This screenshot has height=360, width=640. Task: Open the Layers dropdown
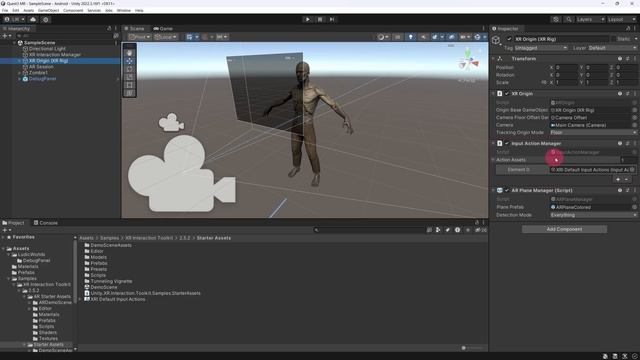pos(590,19)
